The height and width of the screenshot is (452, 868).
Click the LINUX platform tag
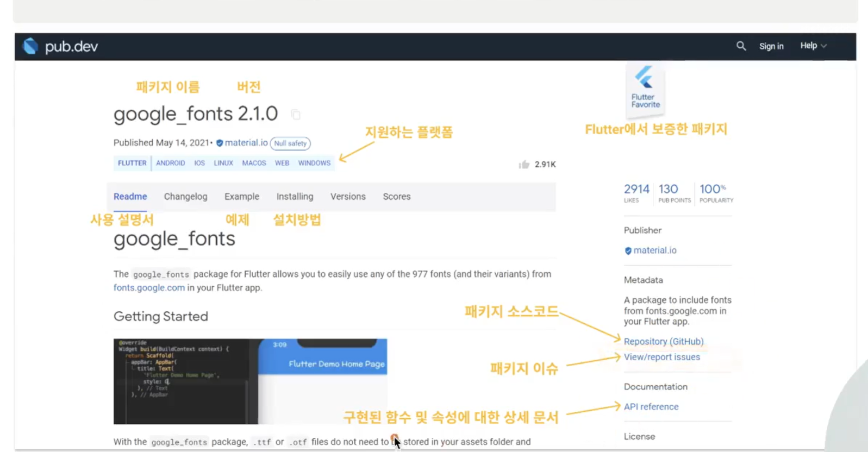tap(223, 163)
